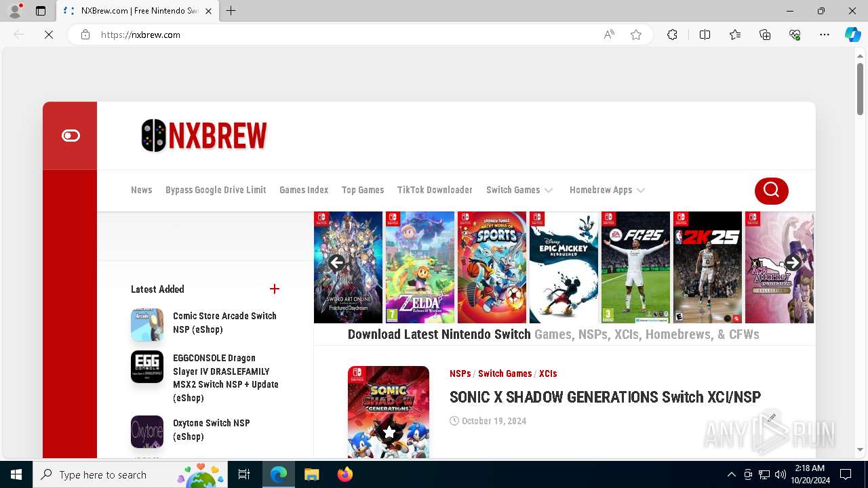This screenshot has height=488, width=868.
Task: Open Edge profile icon
Action: [x=15, y=11]
